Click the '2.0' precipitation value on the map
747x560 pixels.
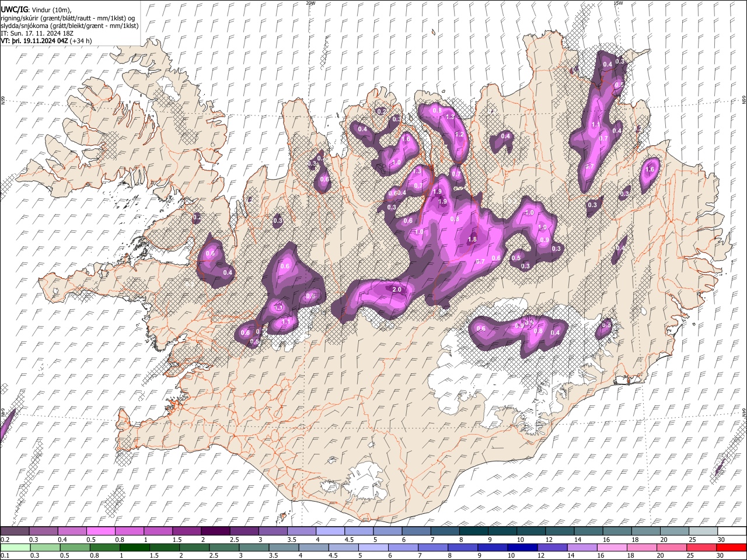point(397,290)
